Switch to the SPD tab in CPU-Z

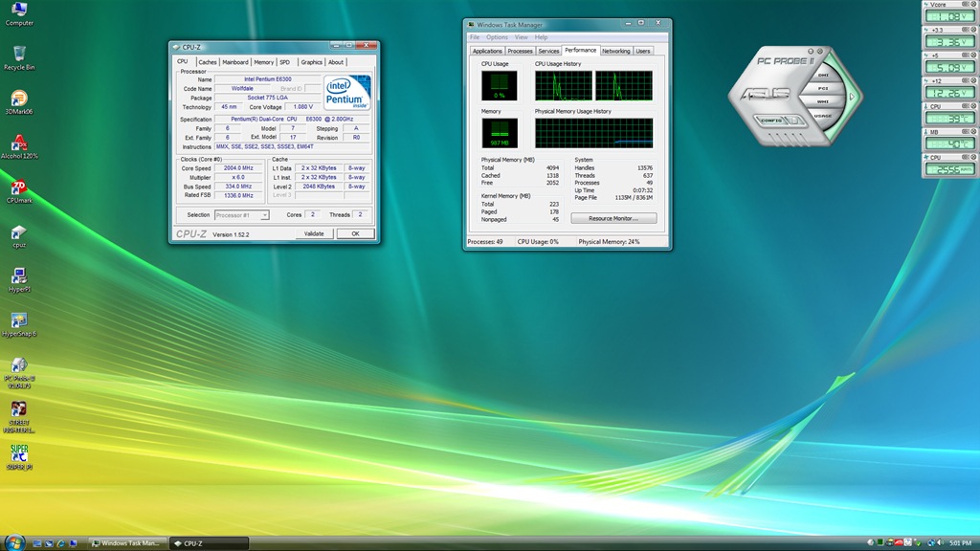tap(284, 62)
